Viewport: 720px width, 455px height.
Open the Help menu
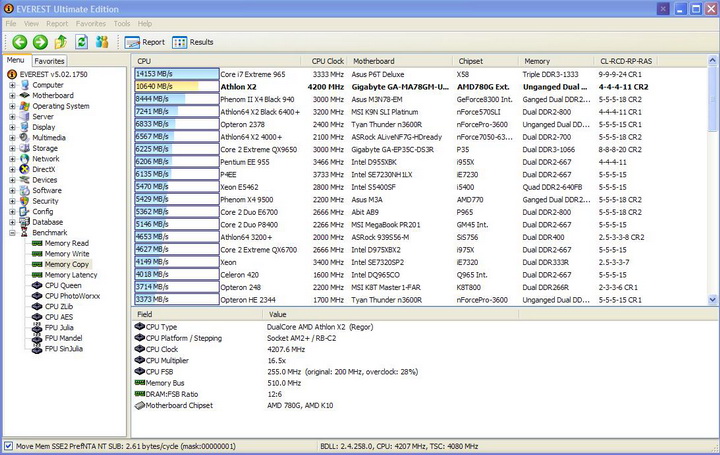point(145,23)
